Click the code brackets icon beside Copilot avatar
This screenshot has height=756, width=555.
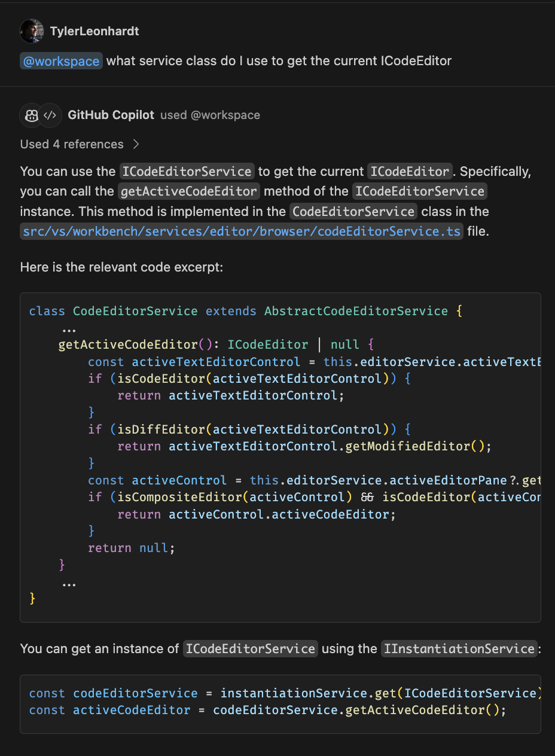(50, 115)
